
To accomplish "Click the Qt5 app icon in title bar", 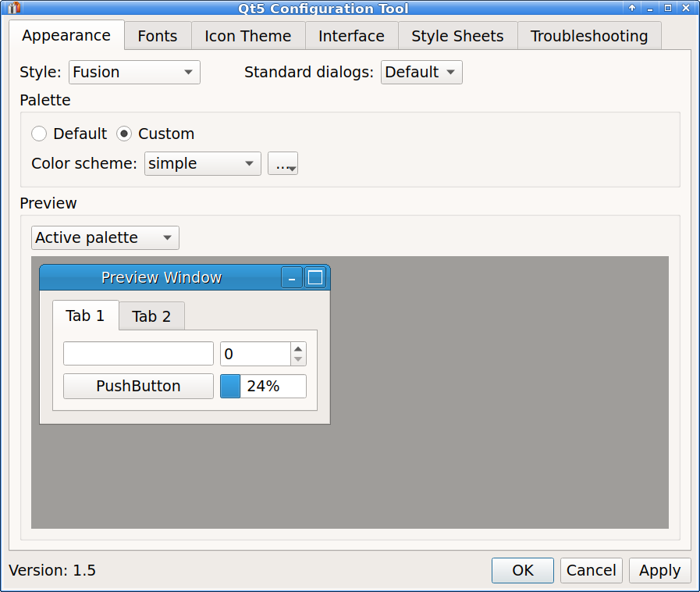I will [x=13, y=8].
